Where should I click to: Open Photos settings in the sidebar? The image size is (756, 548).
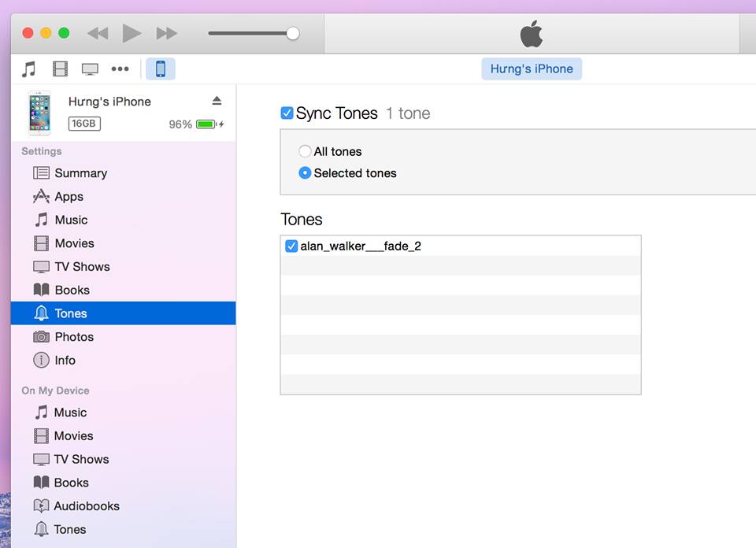(74, 337)
